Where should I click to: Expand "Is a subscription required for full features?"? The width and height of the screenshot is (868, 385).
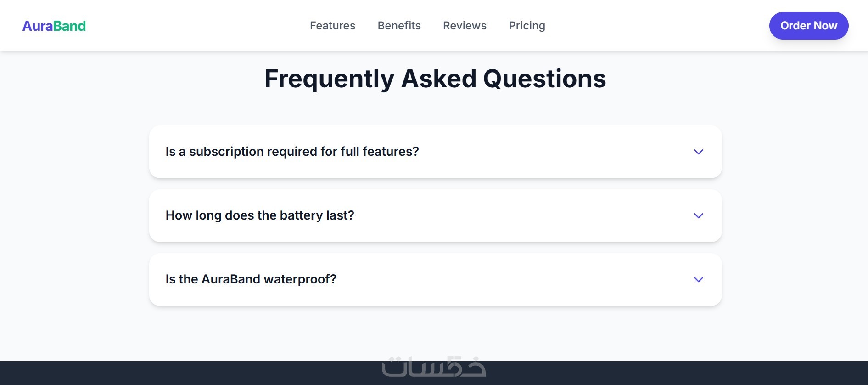coord(292,152)
